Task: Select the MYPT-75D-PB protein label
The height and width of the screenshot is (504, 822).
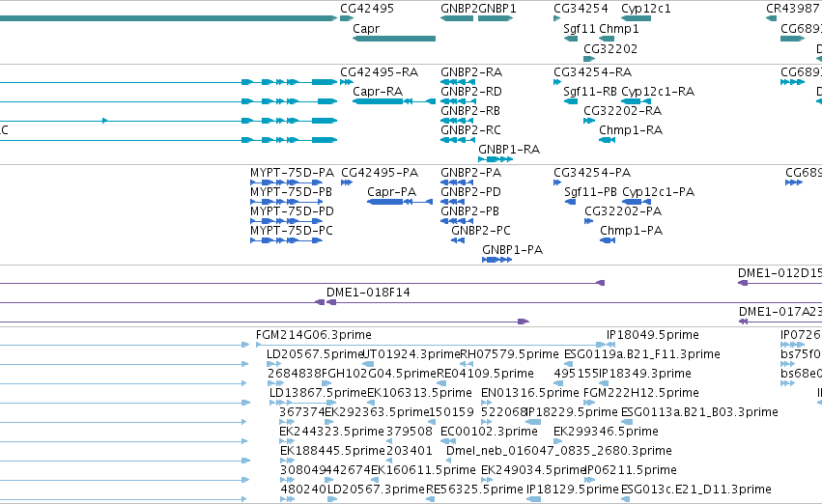Action: click(x=292, y=192)
